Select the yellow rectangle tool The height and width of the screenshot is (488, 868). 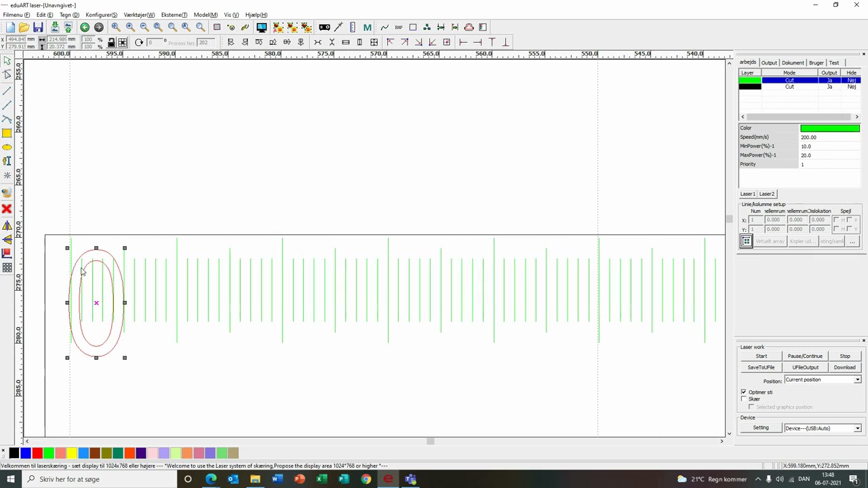tap(7, 133)
